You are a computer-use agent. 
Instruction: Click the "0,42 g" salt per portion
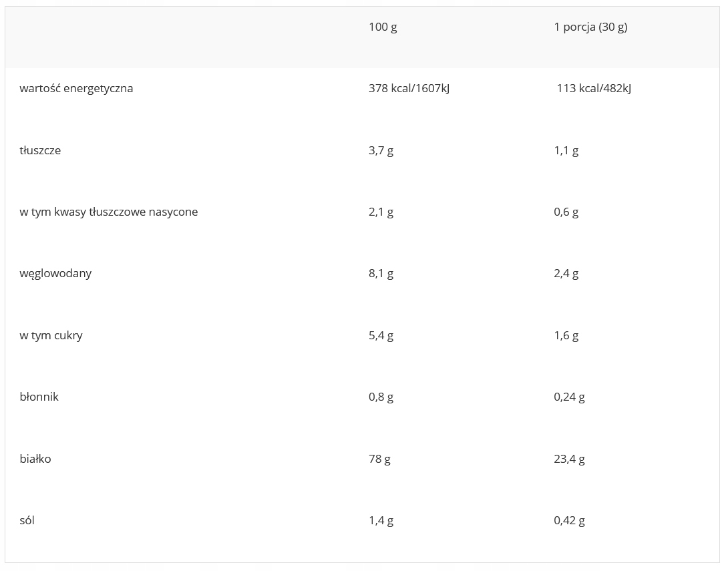point(569,520)
